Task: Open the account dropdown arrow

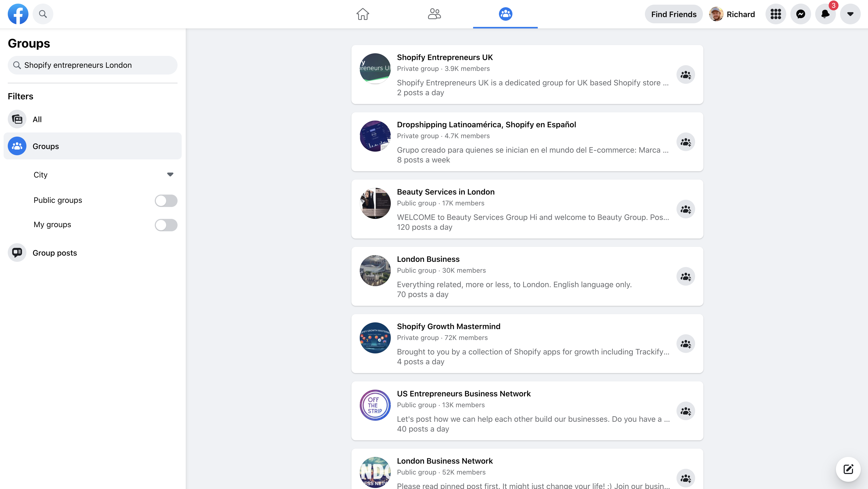Action: [850, 14]
